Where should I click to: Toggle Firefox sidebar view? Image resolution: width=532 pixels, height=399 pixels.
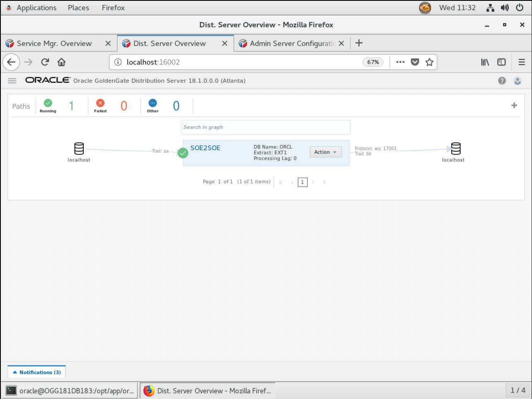[x=501, y=62]
